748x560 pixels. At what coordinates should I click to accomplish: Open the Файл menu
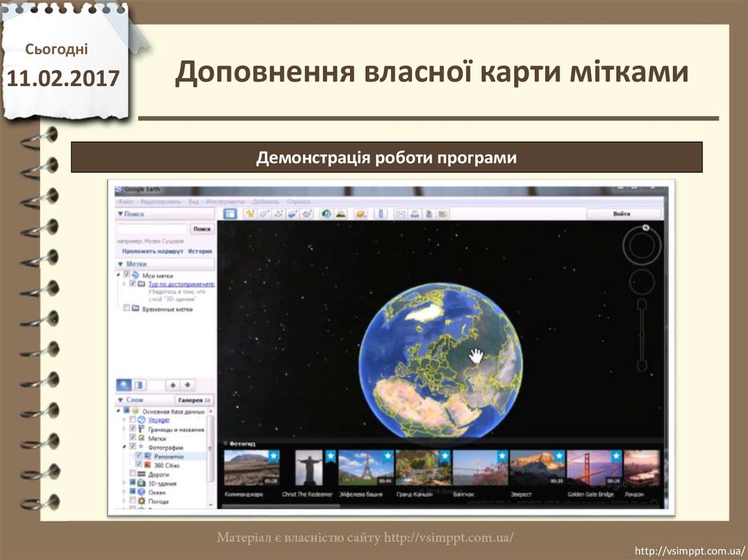point(125,201)
